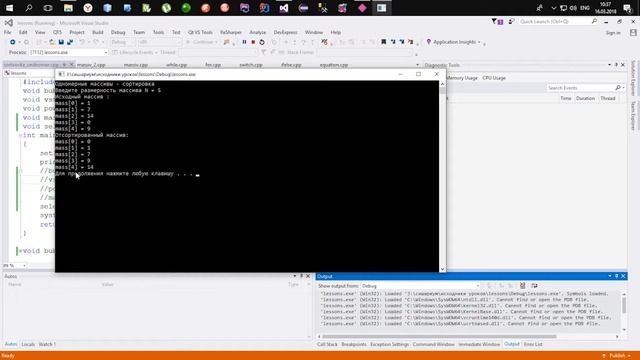Toggle word wrap in the Output panel
The image size is (640, 360).
[534, 286]
